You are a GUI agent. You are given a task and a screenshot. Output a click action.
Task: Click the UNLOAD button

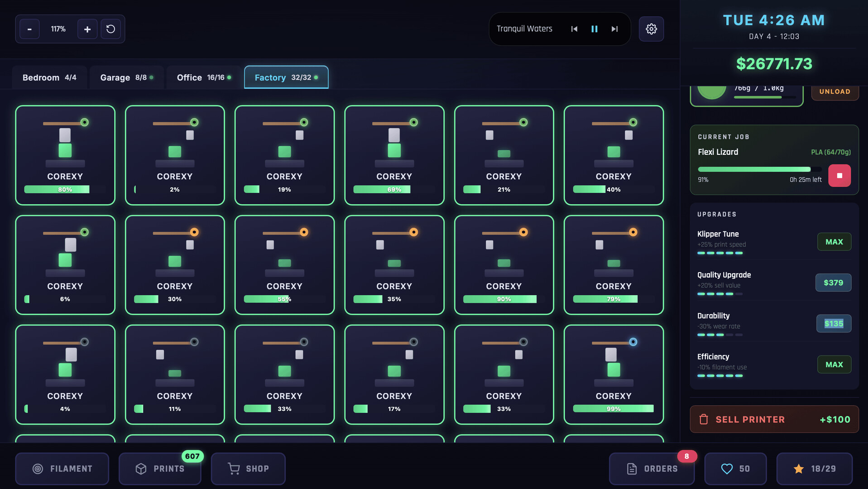[x=834, y=91]
